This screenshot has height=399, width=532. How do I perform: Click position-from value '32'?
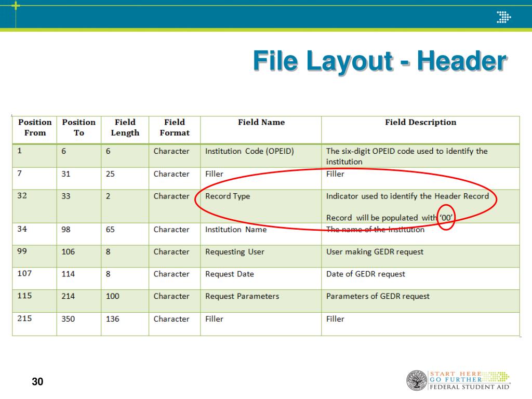click(22, 196)
